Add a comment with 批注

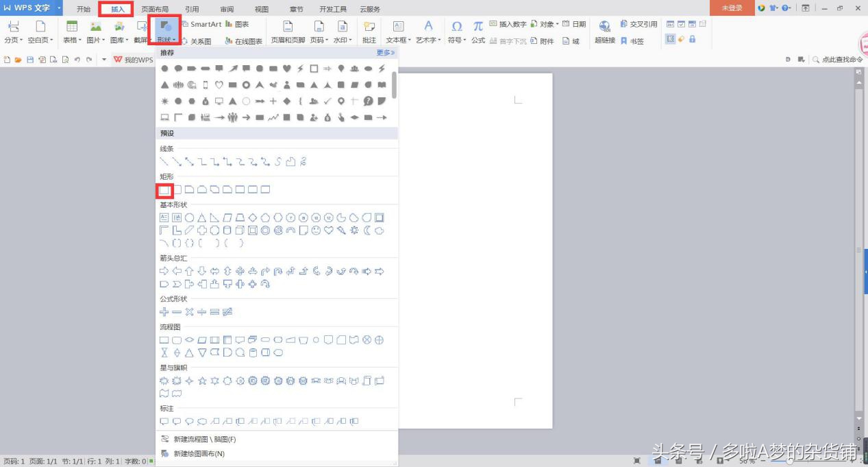click(x=369, y=32)
